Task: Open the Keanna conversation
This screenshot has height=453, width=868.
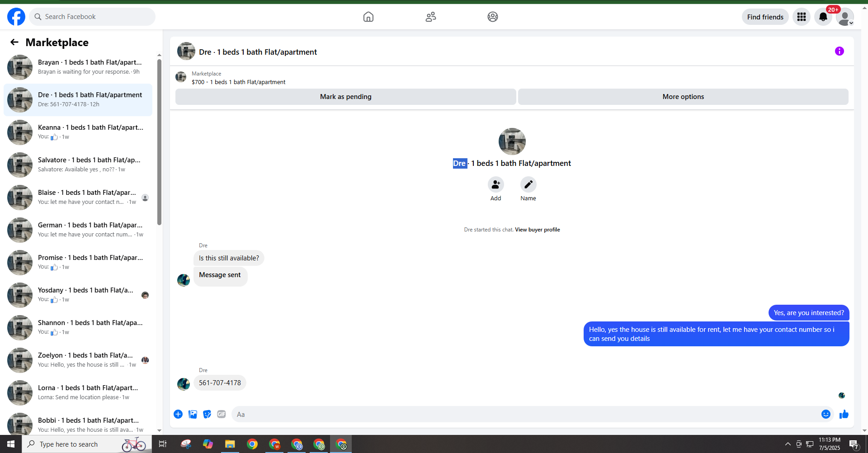Action: click(x=78, y=132)
